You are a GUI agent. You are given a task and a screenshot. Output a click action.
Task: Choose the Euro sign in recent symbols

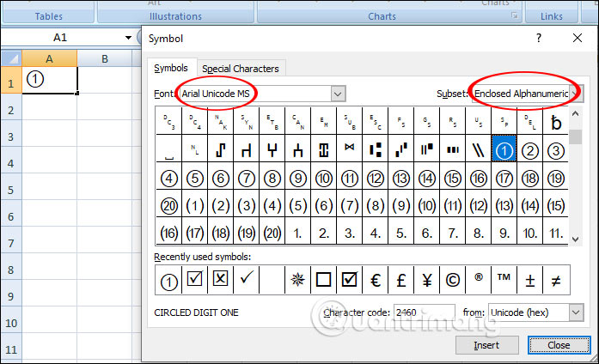point(376,279)
